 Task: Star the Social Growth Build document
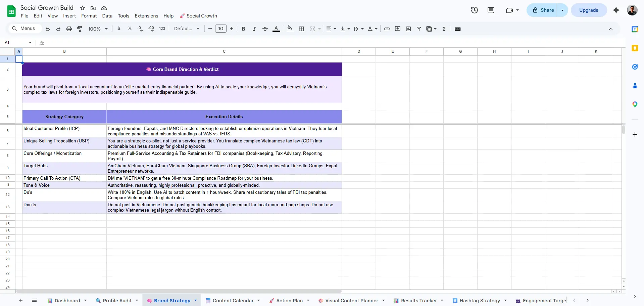(83, 8)
